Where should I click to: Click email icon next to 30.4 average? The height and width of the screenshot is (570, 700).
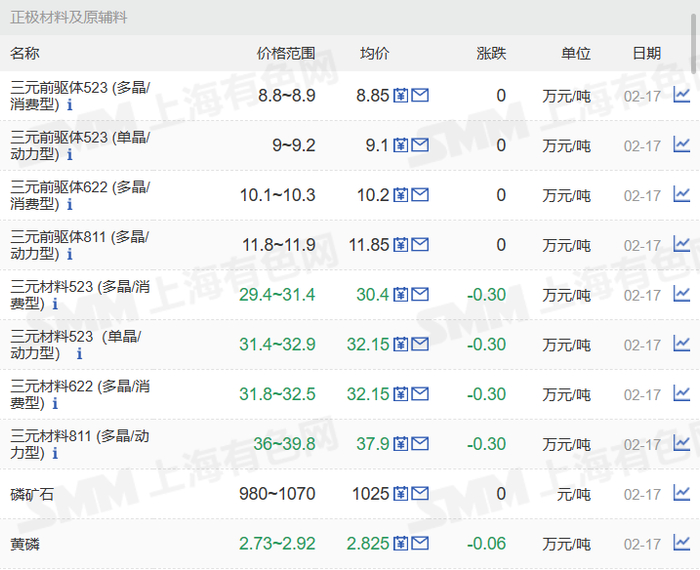pos(420,294)
